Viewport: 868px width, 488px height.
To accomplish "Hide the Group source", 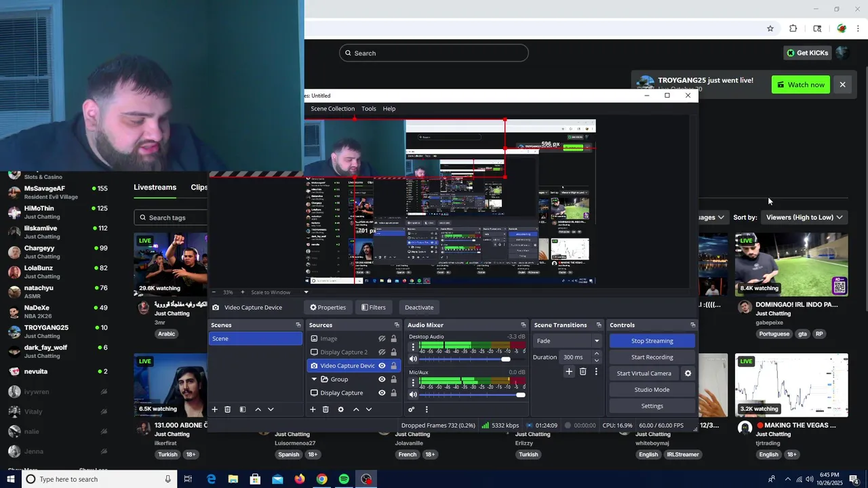I will (x=382, y=380).
